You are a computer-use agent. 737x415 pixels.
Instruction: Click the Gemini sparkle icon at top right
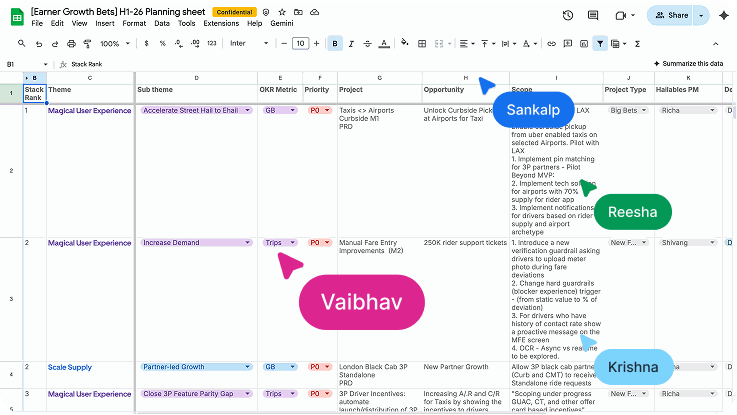[x=723, y=16]
